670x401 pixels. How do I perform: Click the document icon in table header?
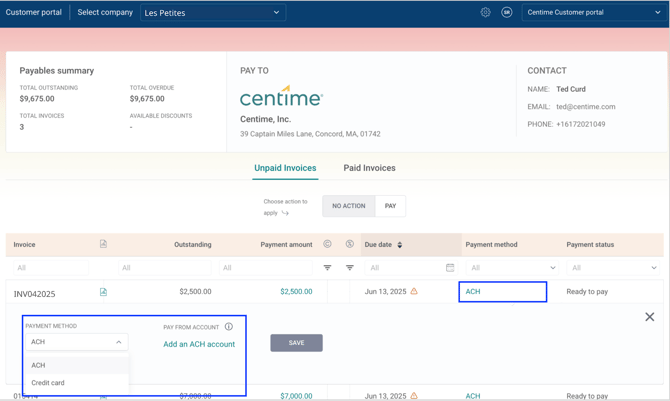point(103,244)
